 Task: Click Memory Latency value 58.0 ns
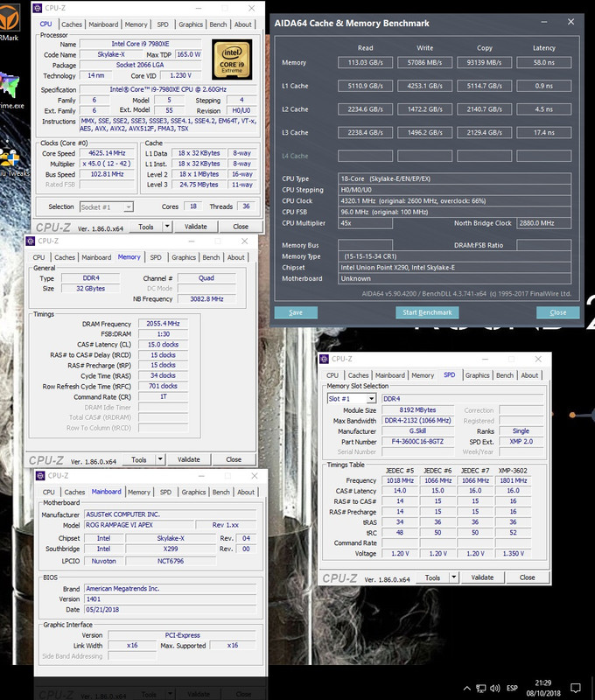(543, 62)
